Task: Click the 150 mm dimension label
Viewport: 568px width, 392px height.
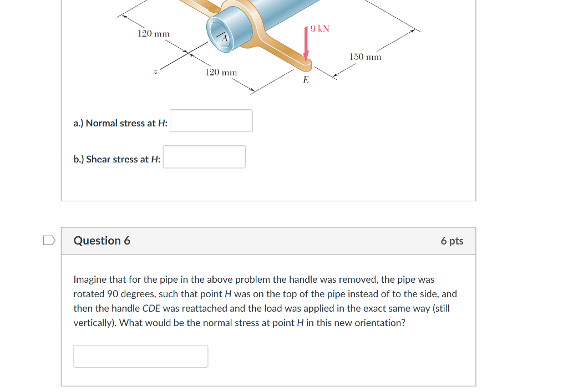Action: pyautogui.click(x=365, y=57)
